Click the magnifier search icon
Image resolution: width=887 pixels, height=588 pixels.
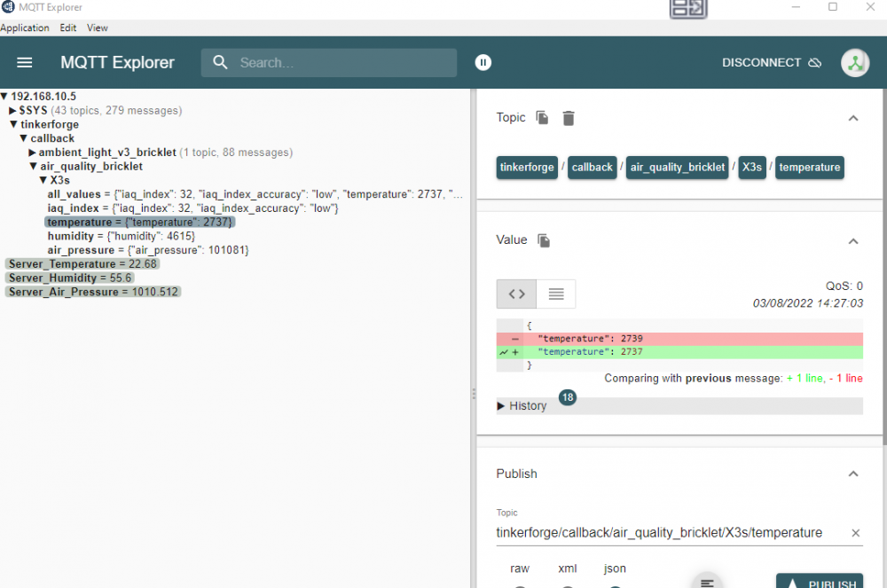click(221, 63)
